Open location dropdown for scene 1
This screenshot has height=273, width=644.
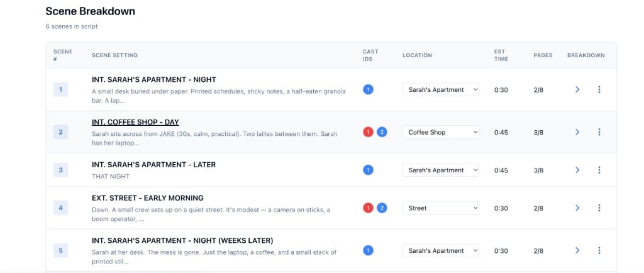441,89
